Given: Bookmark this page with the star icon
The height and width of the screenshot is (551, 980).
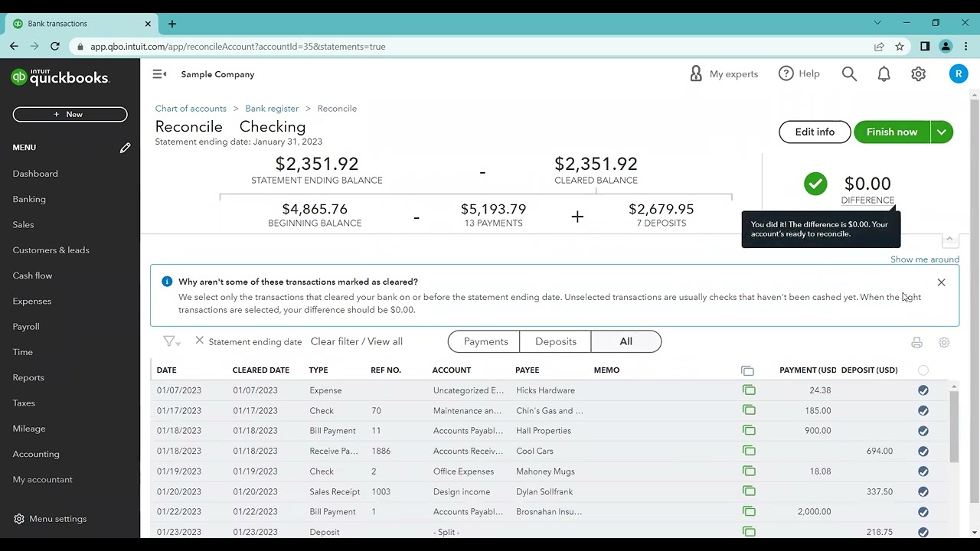Looking at the screenshot, I should (900, 47).
